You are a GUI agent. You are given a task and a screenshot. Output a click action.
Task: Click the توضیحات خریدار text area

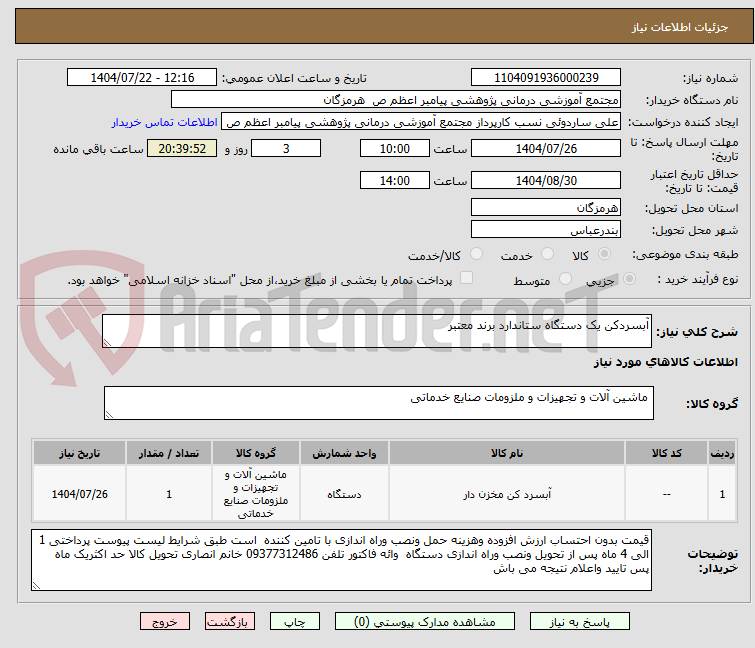[341, 560]
